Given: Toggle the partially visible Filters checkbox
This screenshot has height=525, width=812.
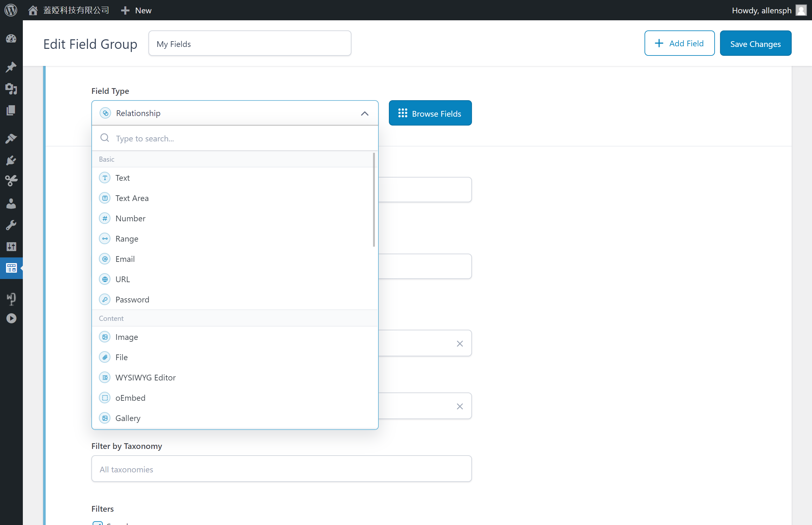Looking at the screenshot, I should click(x=98, y=523).
